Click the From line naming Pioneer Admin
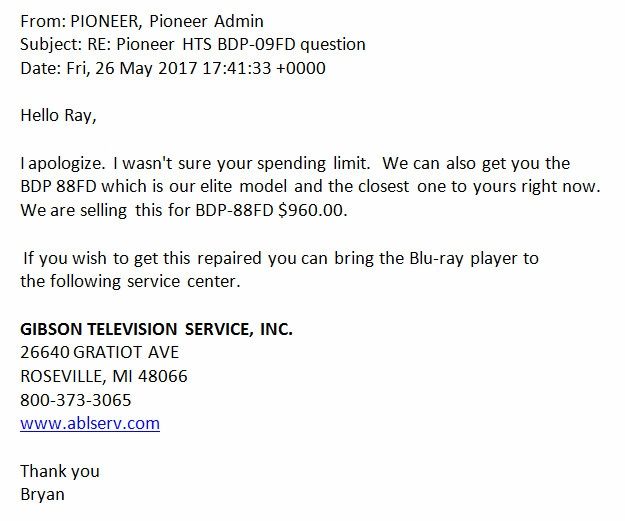Image resolution: width=625 pixels, height=521 pixels. (142, 21)
